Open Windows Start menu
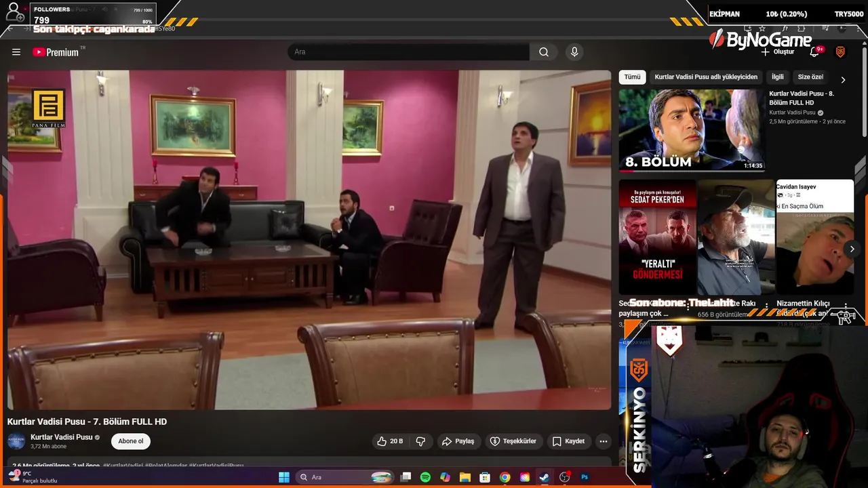 (x=284, y=477)
